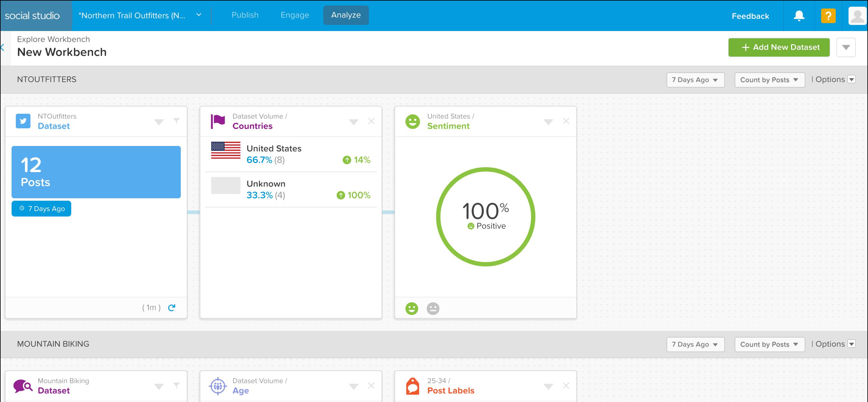Click the 7 Days Ago tag on dataset card
Viewport: 868px width, 402px height.
[x=41, y=208]
